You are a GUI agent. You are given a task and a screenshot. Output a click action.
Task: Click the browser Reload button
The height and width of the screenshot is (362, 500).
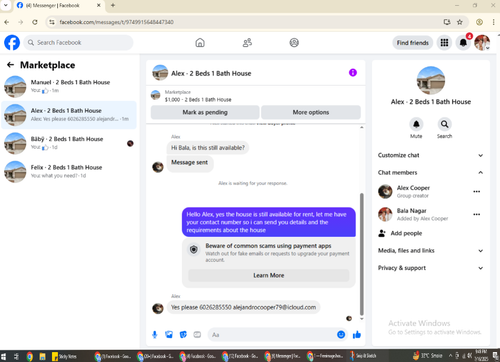35,22
